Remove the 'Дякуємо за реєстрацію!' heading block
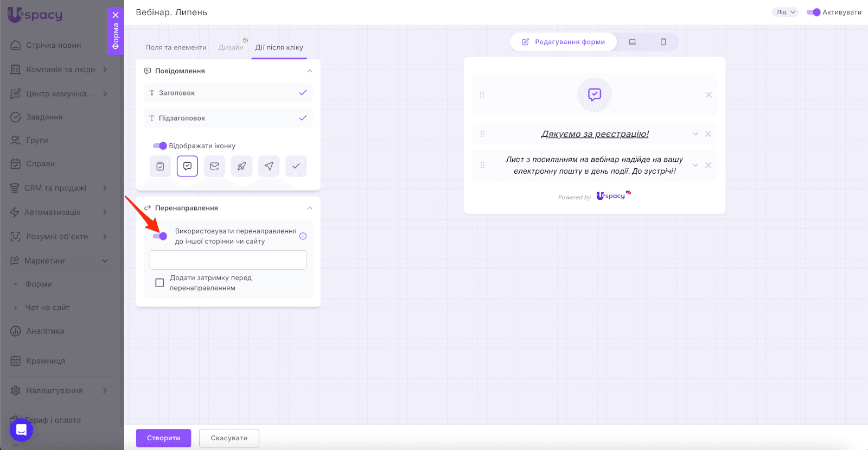The image size is (868, 450). [x=708, y=134]
